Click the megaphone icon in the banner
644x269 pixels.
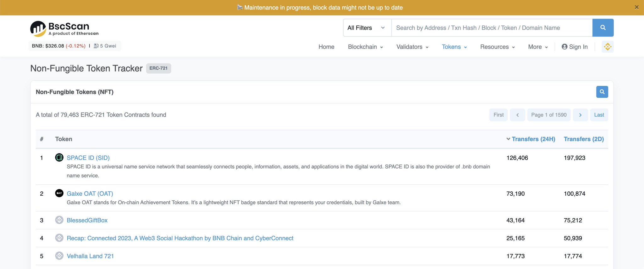click(x=240, y=7)
